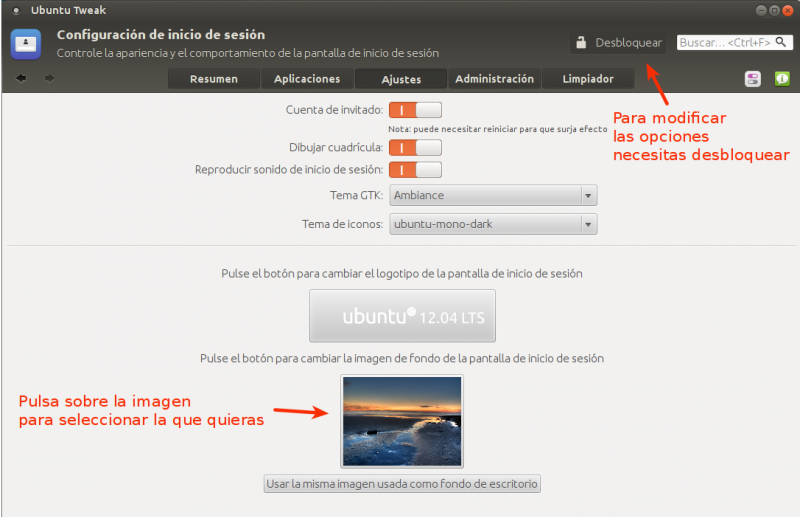This screenshot has height=517, width=800.
Task: Turn off Reproducir sonido de inicio de sesión
Action: click(415, 170)
